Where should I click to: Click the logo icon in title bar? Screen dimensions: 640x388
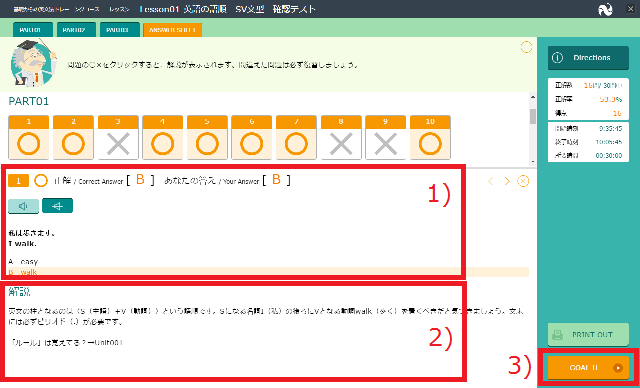click(605, 10)
